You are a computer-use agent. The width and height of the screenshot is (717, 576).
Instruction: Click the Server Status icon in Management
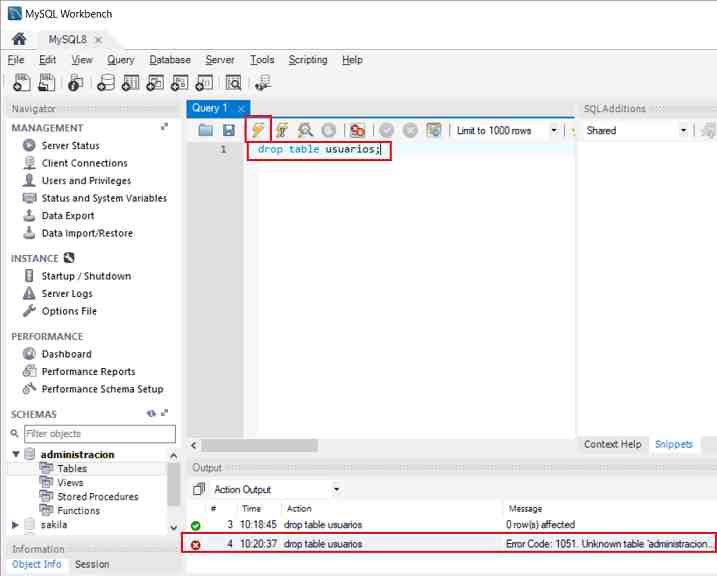pos(30,146)
